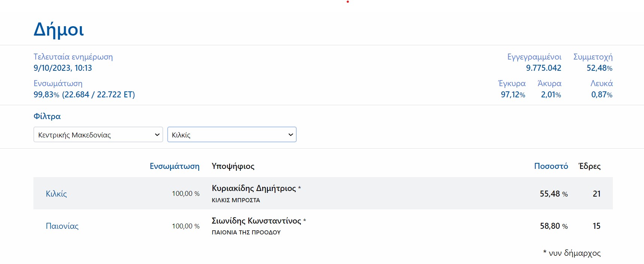Screen dimensions: 644x264
Task: Click the Έδρες column header
Action: 589,166
